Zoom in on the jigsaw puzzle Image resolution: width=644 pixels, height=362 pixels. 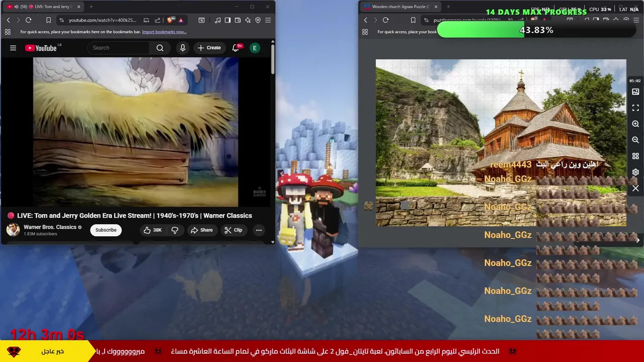click(635, 124)
